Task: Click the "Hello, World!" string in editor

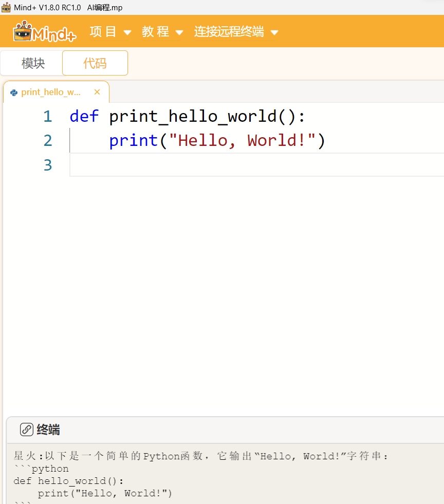Action: [242, 141]
